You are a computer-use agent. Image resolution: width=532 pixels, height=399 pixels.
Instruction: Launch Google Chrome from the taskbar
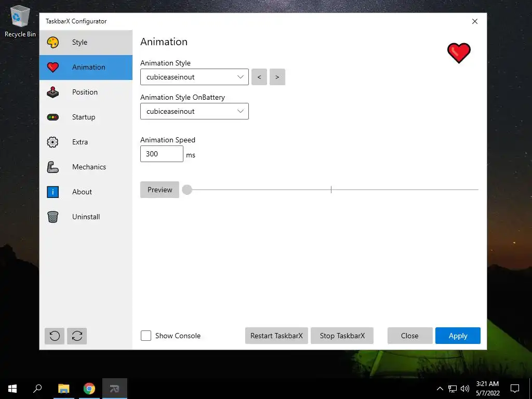pyautogui.click(x=89, y=389)
